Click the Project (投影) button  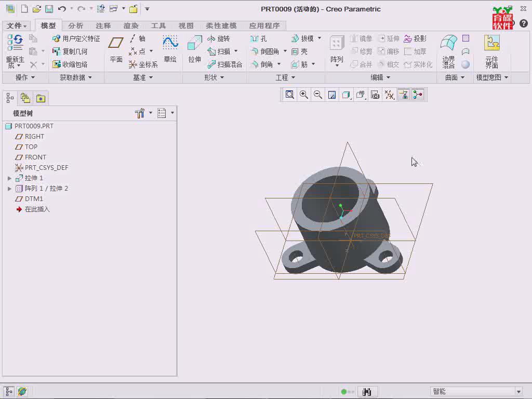click(415, 38)
